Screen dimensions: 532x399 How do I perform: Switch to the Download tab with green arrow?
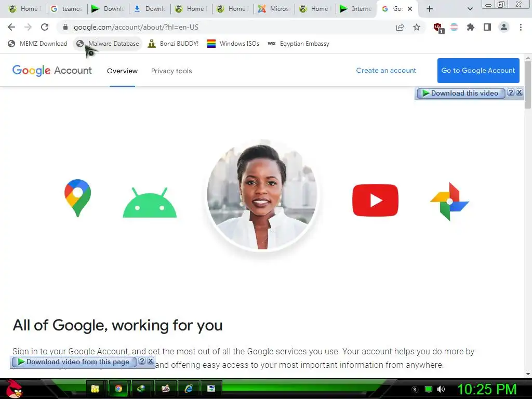pyautogui.click(x=109, y=9)
